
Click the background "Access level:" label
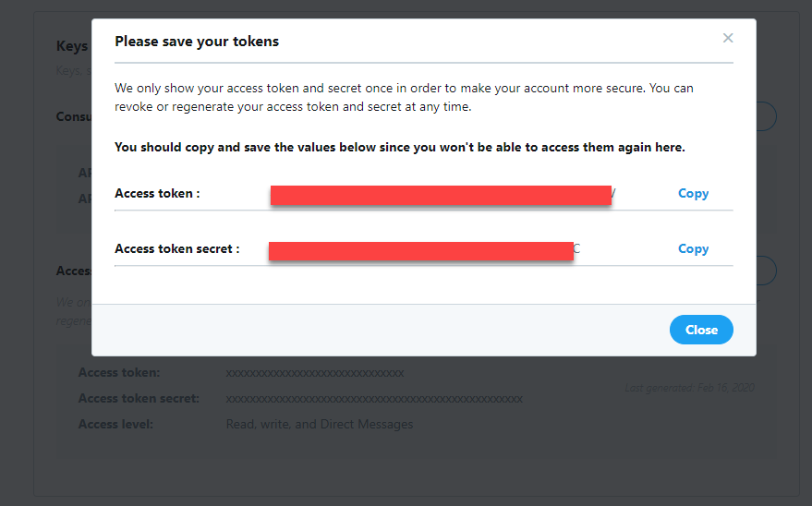point(115,425)
